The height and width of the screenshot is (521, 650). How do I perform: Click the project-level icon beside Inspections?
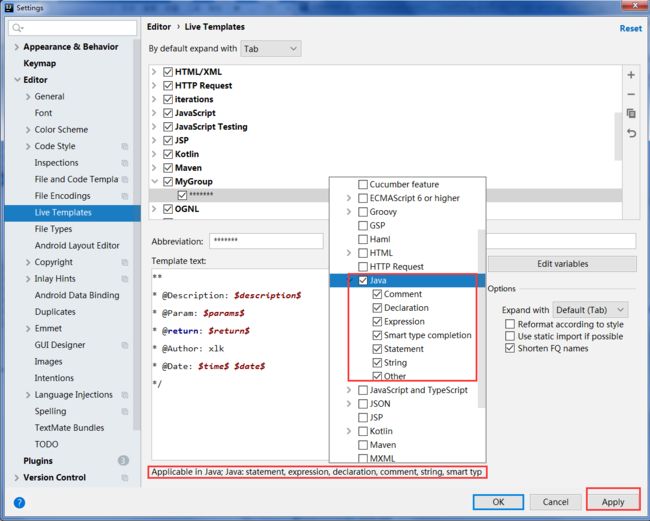(x=124, y=163)
